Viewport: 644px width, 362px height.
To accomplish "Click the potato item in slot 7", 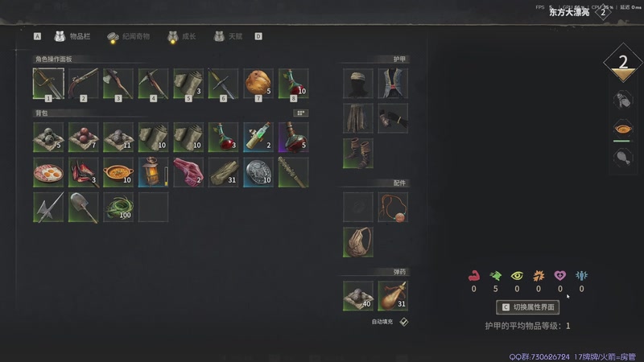I will (x=258, y=84).
